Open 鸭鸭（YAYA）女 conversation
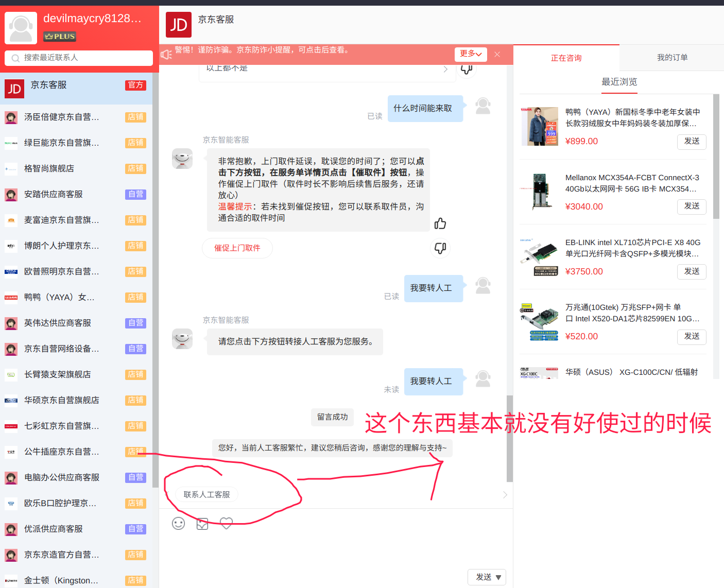Viewport: 724px width, 588px height. coord(76,298)
